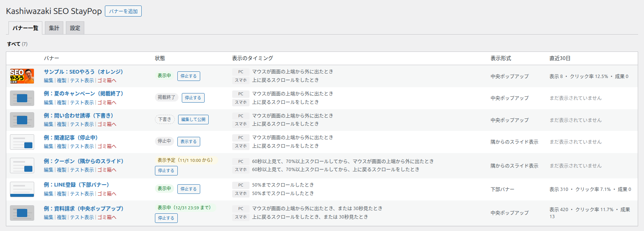Stop the サンプル：SEOやろう banner with 停止する
The width and height of the screenshot is (644, 231).
189,76
